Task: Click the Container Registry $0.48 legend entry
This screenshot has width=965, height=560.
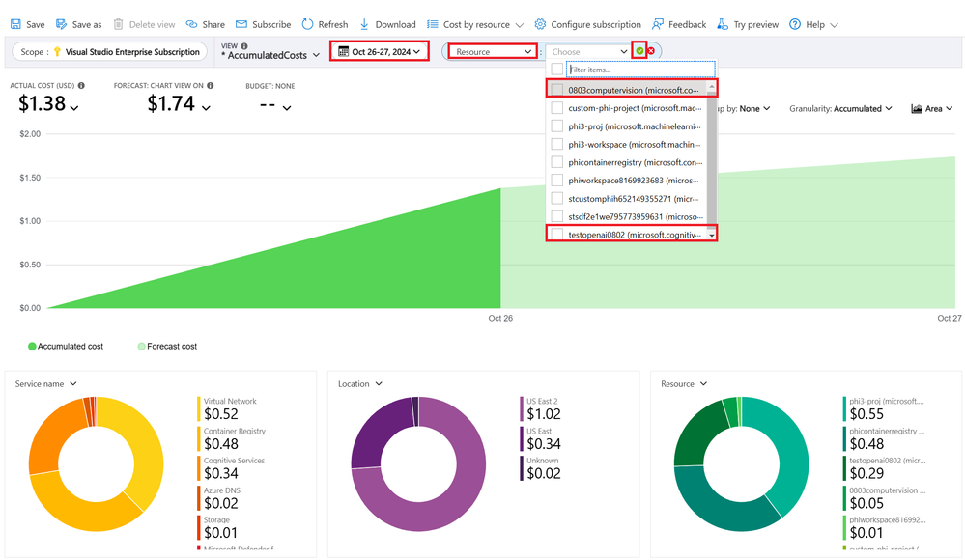Action: (234, 438)
